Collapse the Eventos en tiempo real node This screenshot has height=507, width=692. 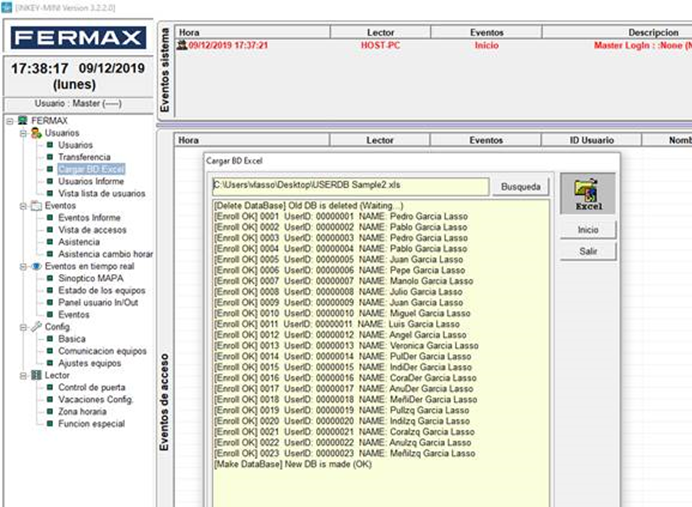pyautogui.click(x=23, y=267)
